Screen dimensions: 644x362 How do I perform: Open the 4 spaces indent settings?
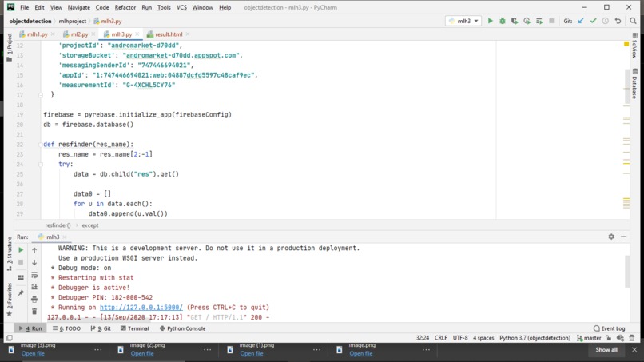tap(483, 338)
